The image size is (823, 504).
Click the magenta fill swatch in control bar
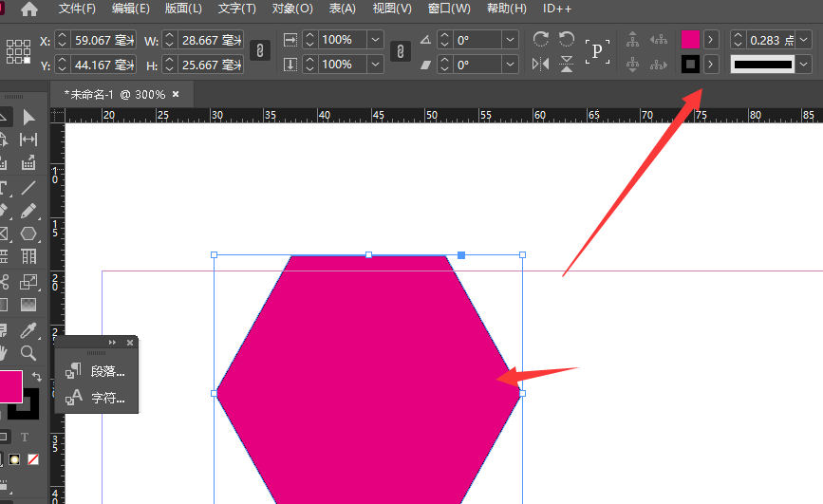tap(690, 40)
